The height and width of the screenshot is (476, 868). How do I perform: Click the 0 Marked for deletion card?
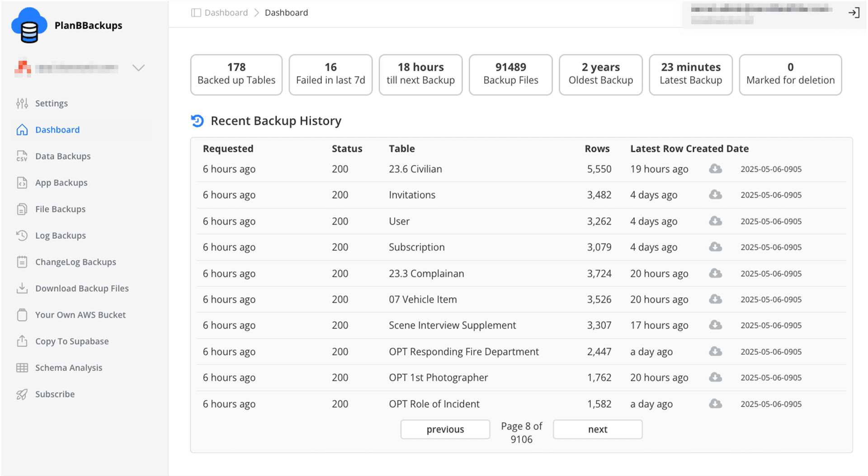[791, 75]
